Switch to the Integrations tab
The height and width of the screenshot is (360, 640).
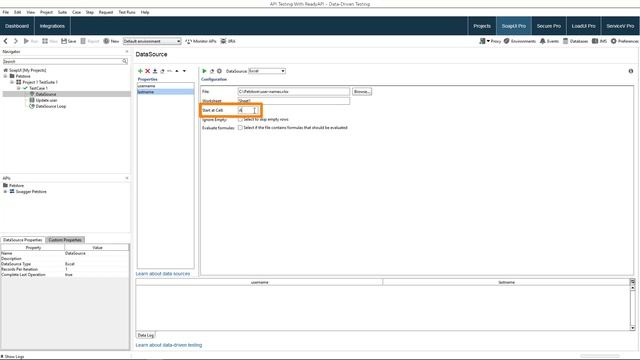coord(52,26)
